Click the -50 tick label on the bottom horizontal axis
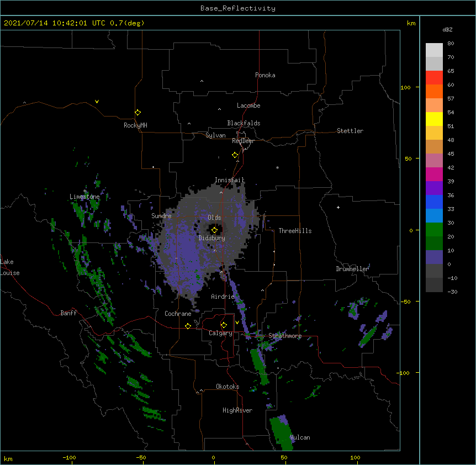476x465 pixels. click(x=141, y=457)
